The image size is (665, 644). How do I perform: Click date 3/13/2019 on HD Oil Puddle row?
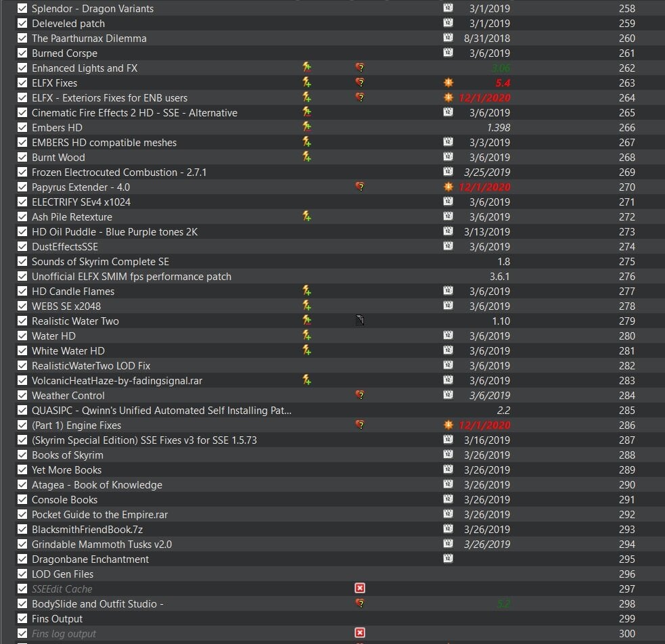[487, 231]
